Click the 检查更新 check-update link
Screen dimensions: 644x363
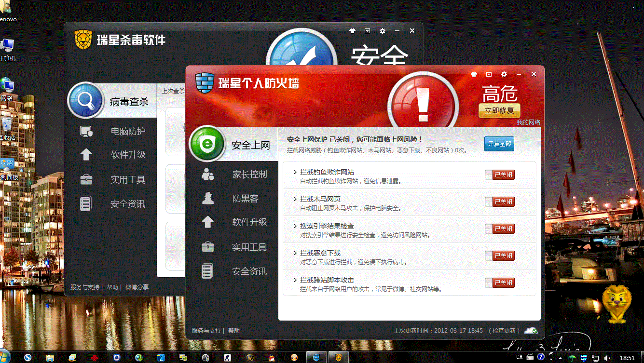pyautogui.click(x=504, y=331)
